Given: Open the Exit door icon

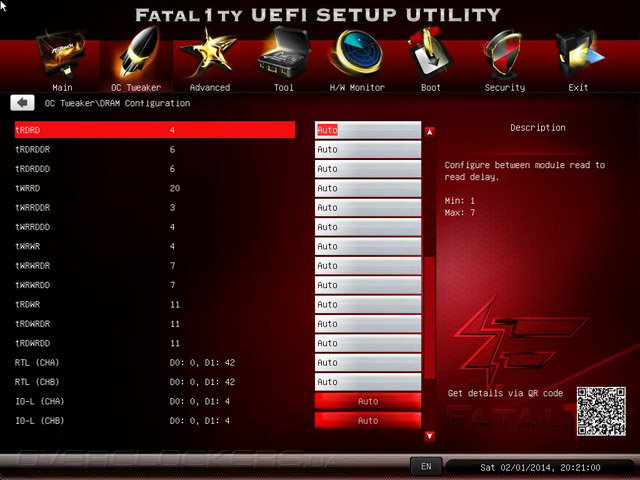Looking at the screenshot, I should tap(578, 54).
